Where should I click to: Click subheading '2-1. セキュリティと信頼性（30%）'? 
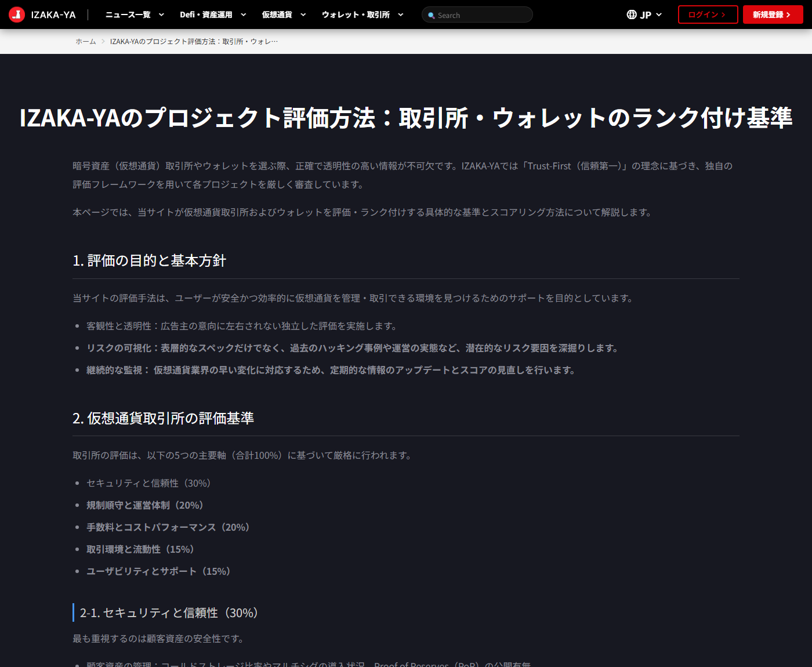coord(169,612)
